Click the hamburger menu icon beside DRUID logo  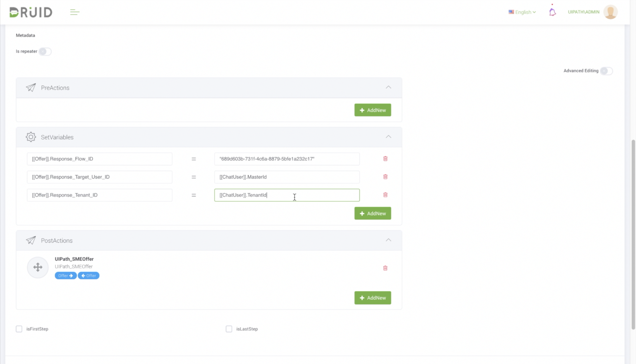coord(75,12)
